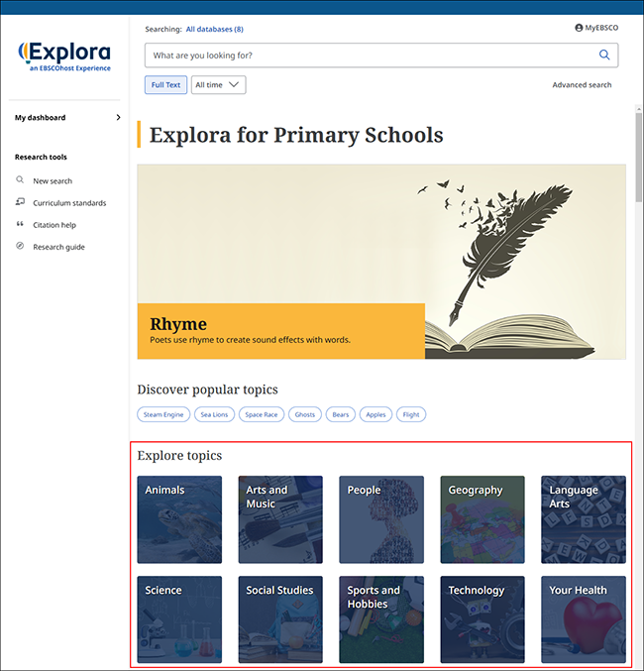Click the Research guide compass icon
The height and width of the screenshot is (671, 644).
click(x=20, y=246)
